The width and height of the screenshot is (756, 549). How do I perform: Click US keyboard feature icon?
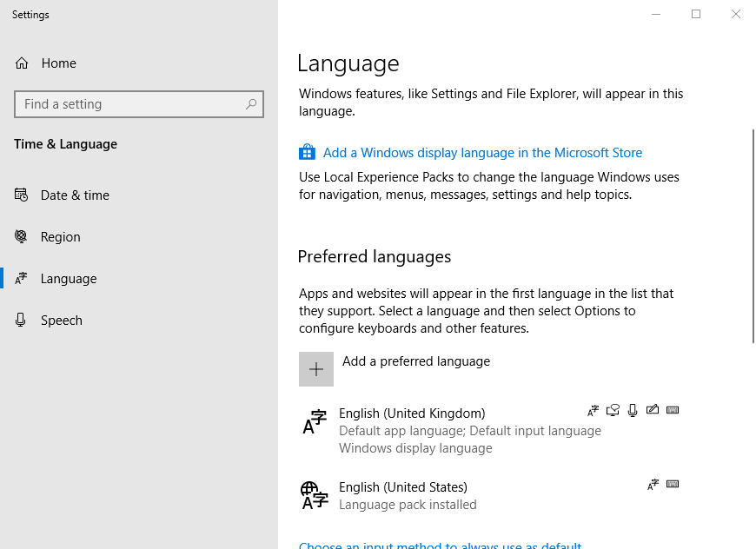[x=673, y=484]
